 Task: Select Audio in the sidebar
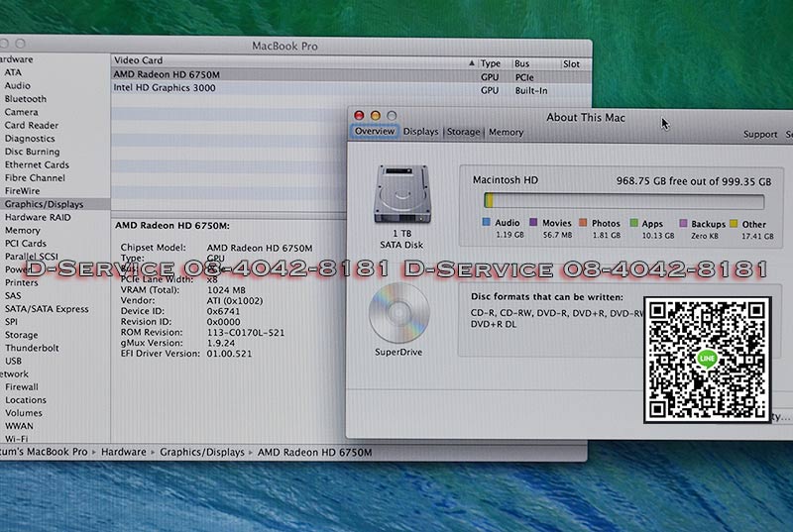tap(18, 85)
